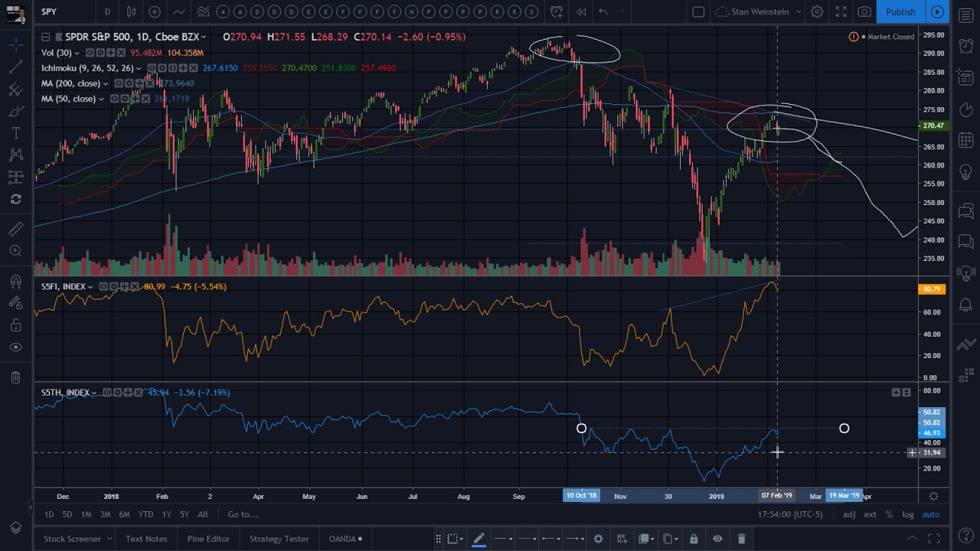This screenshot has height=551, width=980.
Task: Remove drawings using sidebar trash icon
Action: 15,377
